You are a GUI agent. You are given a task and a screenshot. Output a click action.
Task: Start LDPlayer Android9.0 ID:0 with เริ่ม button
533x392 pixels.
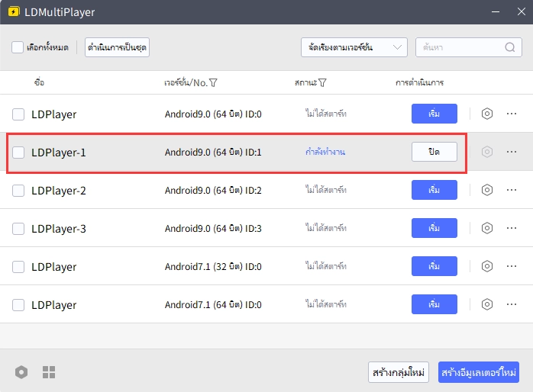point(434,114)
